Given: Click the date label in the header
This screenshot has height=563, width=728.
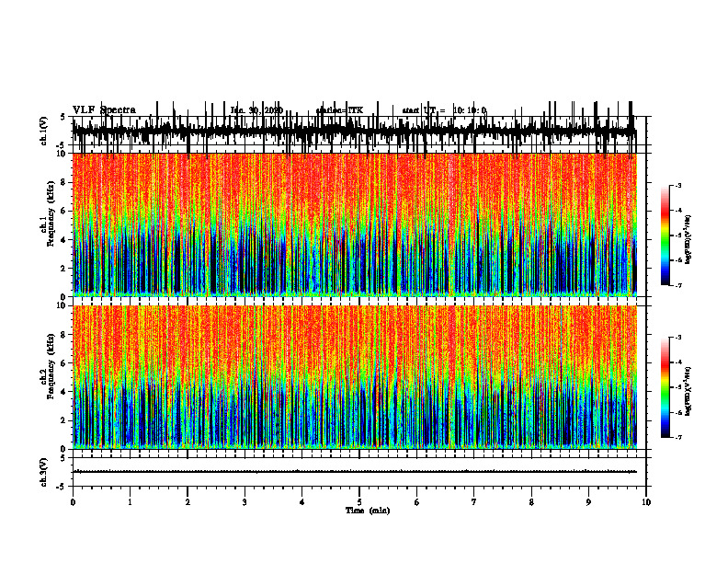Looking at the screenshot, I should (x=256, y=110).
